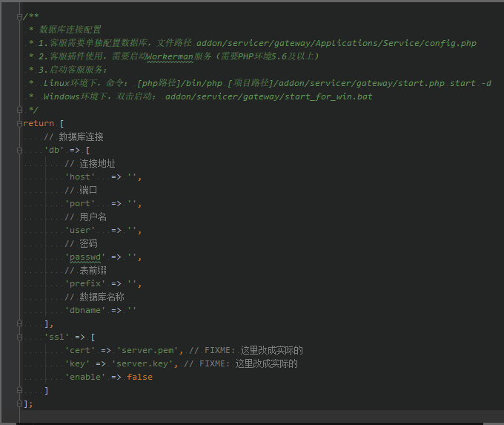Click the 'enable' key
Image resolution: width=504 pixels, height=425 pixels.
[85, 377]
